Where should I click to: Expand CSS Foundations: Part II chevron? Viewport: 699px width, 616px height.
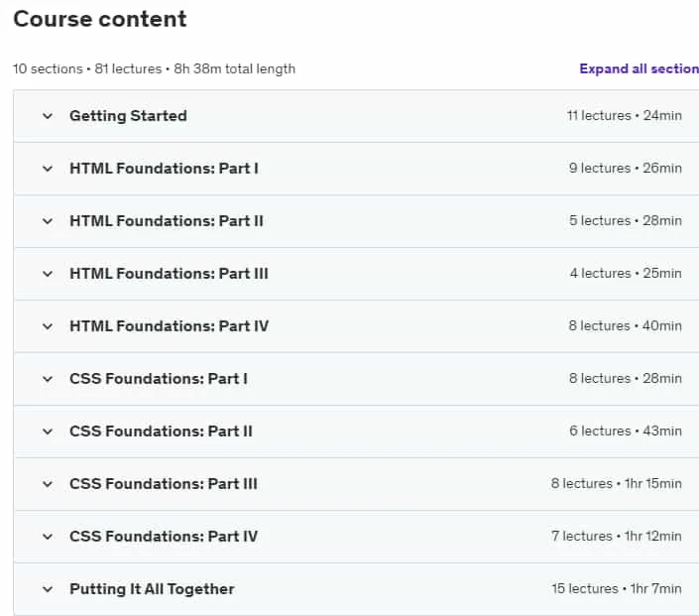click(48, 431)
